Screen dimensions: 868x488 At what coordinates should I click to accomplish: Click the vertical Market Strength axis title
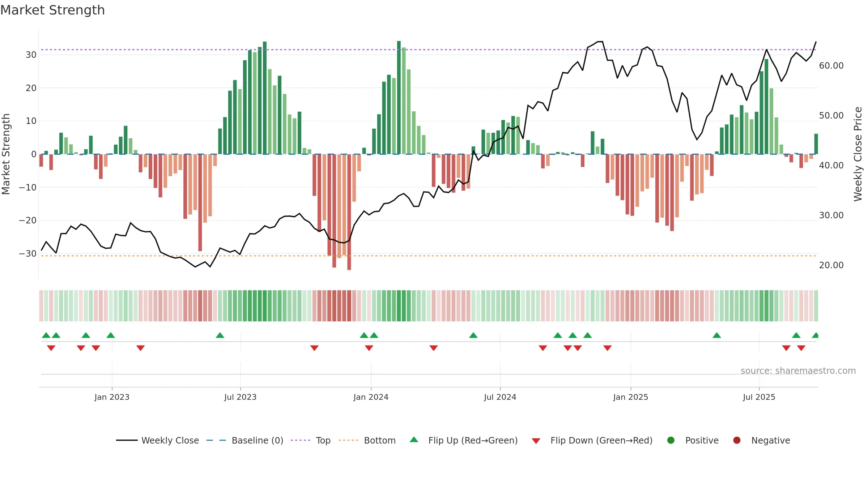[6, 154]
